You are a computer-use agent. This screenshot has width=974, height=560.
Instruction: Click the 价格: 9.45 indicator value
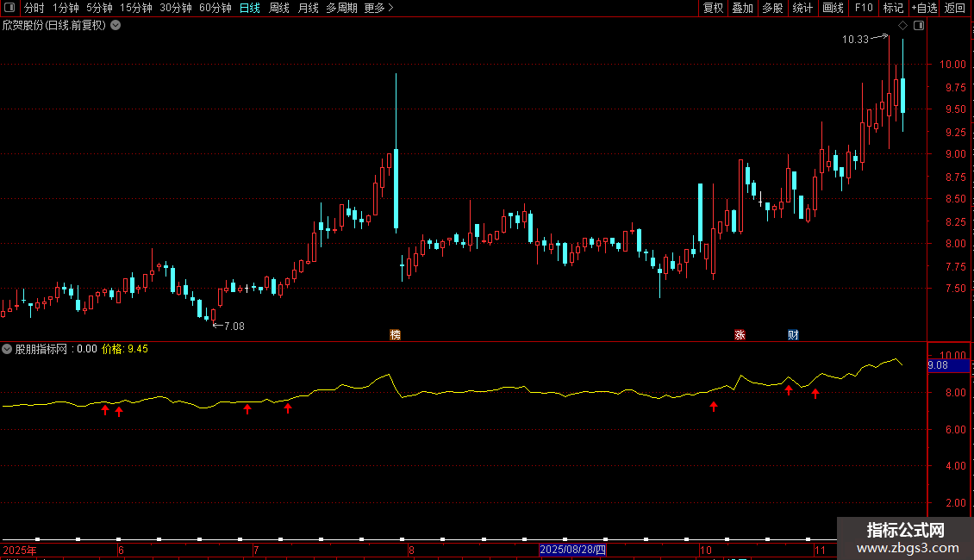[125, 349]
